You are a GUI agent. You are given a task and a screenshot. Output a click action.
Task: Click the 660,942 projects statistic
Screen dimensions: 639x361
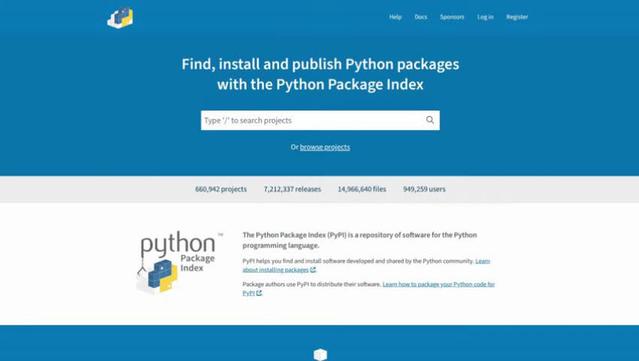pos(221,189)
